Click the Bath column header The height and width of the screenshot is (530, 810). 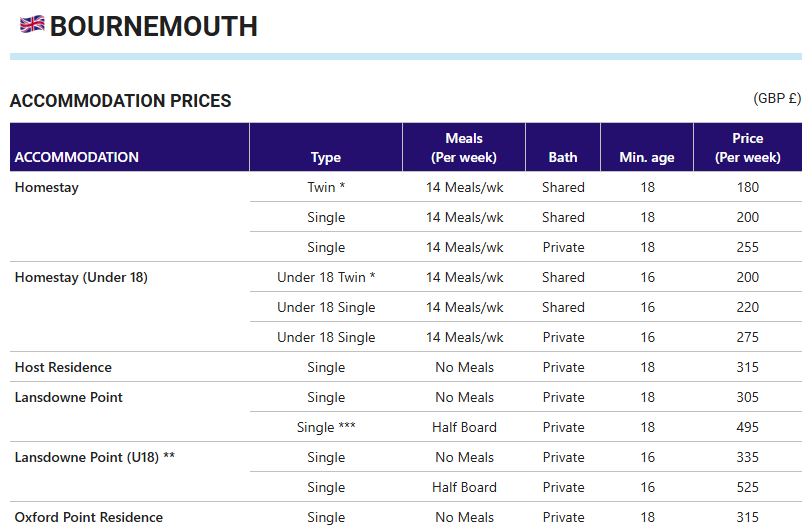pyautogui.click(x=563, y=157)
